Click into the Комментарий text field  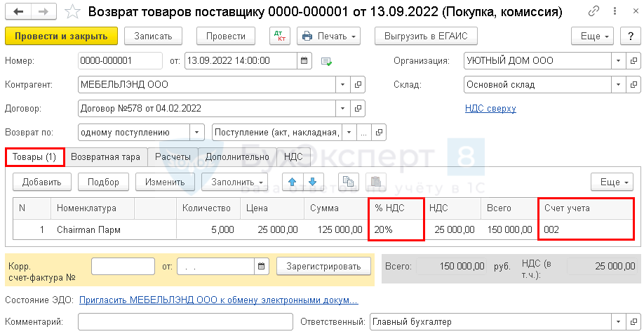pyautogui.click(x=185, y=321)
